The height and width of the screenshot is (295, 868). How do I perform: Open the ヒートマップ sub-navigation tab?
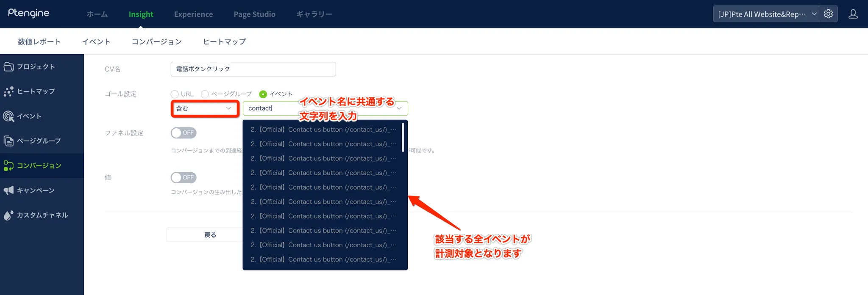point(224,41)
